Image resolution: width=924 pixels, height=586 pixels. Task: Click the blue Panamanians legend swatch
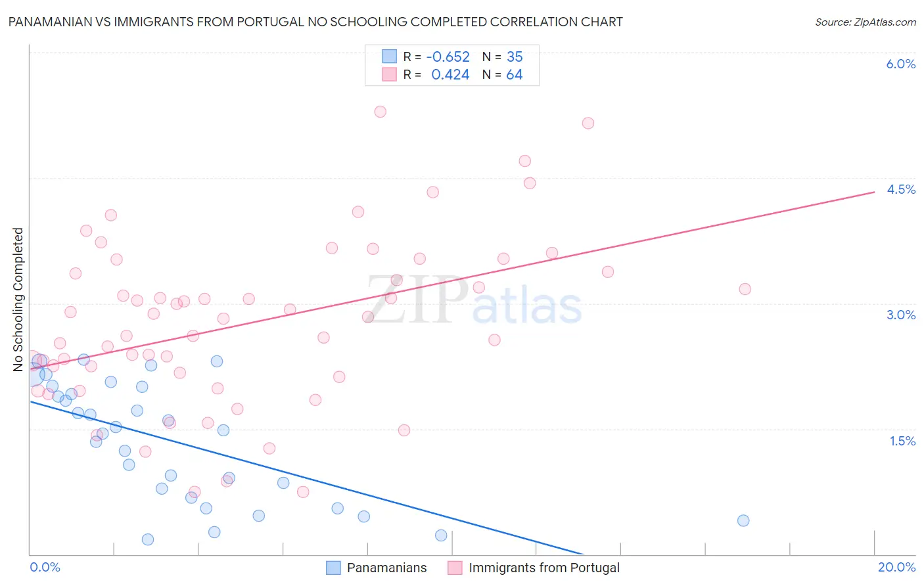tap(334, 568)
